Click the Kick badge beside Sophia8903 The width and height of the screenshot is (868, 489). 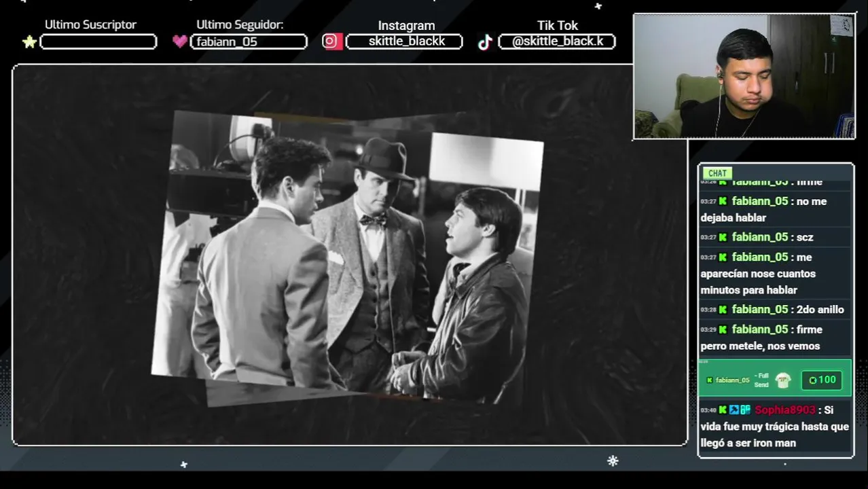tap(723, 410)
